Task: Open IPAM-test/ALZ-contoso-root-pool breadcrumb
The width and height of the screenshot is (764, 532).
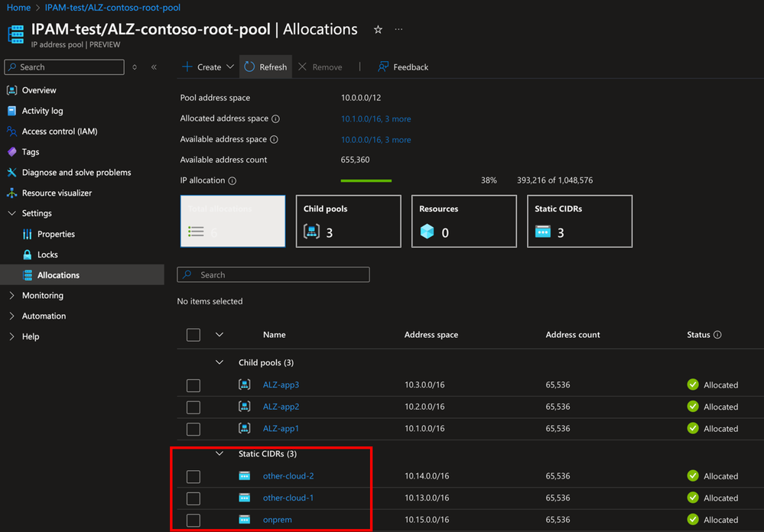Action: (x=112, y=8)
